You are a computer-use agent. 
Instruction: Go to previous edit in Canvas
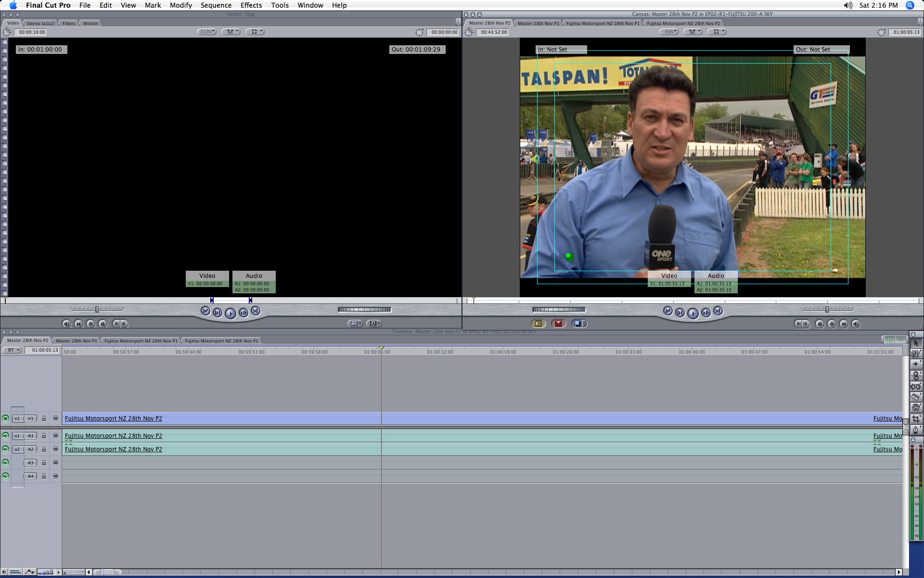pyautogui.click(x=668, y=311)
